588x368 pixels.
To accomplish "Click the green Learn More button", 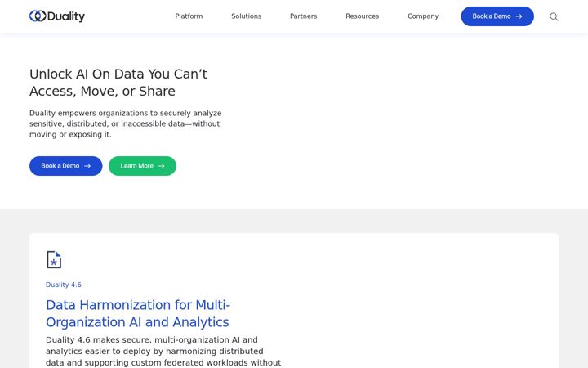I will tap(142, 166).
